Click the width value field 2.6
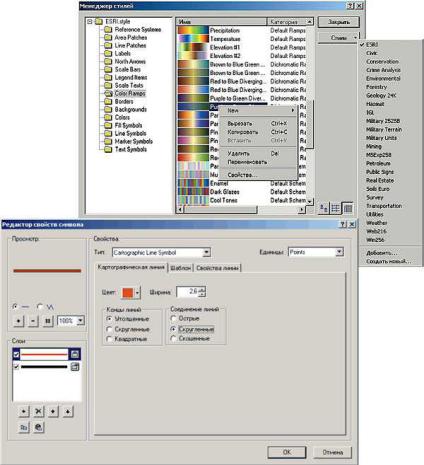Image resolution: width=424 pixels, height=465 pixels. (188, 292)
